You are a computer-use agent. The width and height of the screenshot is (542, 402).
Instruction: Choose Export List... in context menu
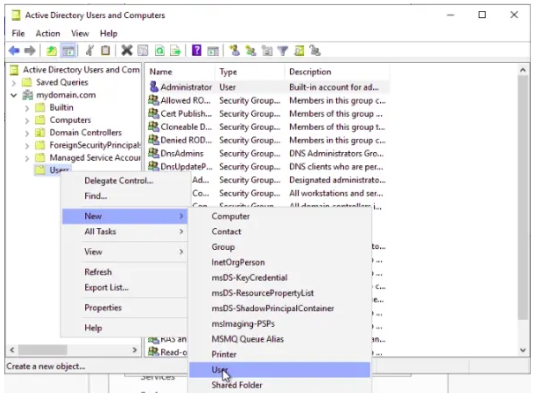coord(125,287)
